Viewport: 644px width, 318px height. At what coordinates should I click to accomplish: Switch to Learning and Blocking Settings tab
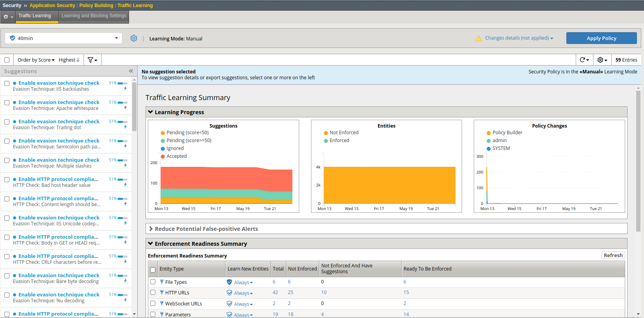(x=94, y=16)
